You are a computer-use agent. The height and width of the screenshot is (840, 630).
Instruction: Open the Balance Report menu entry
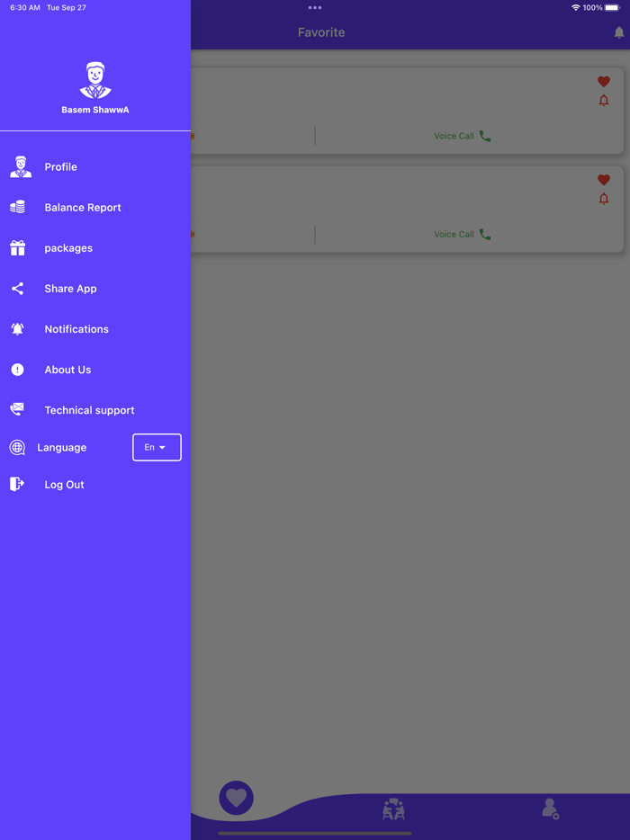pyautogui.click(x=95, y=208)
